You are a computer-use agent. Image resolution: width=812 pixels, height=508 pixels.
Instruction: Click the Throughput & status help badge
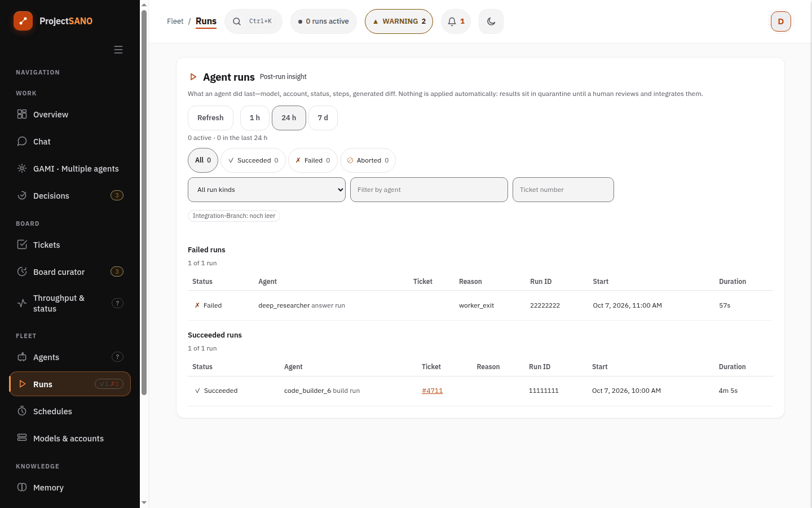pos(117,303)
